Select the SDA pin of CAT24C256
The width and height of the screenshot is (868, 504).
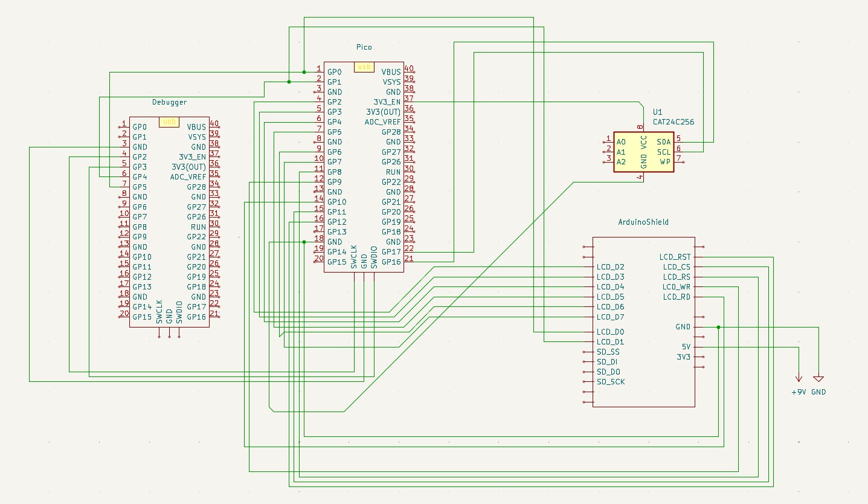coord(664,141)
